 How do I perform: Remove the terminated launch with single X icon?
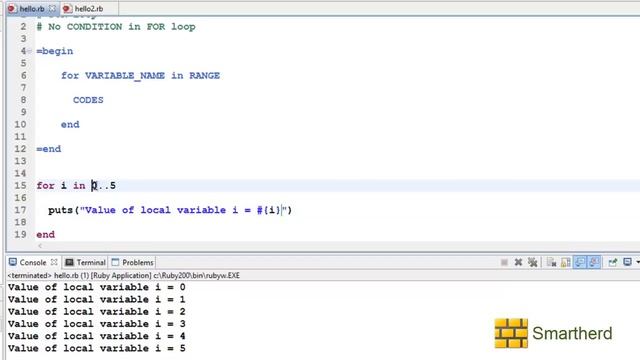pos(518,262)
